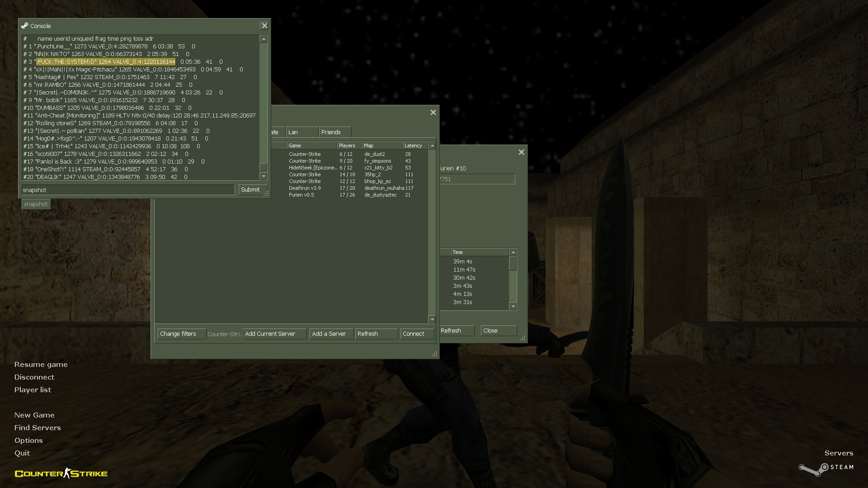Close the server browser window
The height and width of the screenshot is (488, 868).
coord(433,113)
